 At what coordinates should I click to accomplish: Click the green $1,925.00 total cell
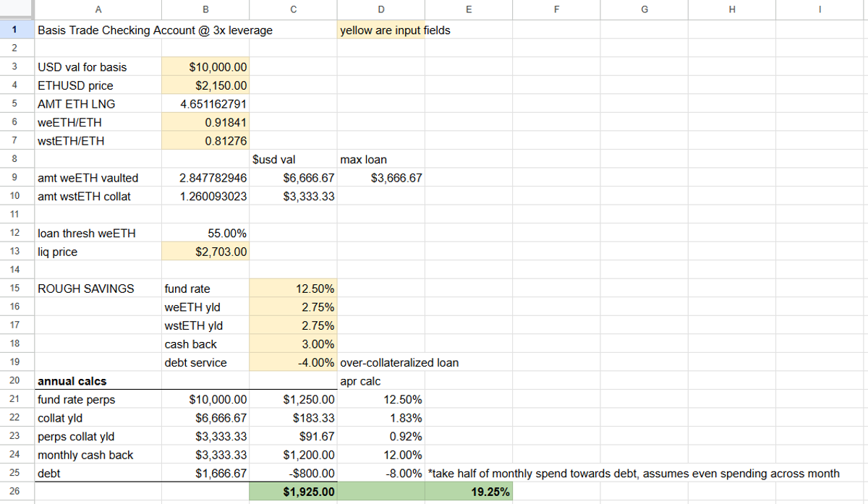[x=293, y=492]
